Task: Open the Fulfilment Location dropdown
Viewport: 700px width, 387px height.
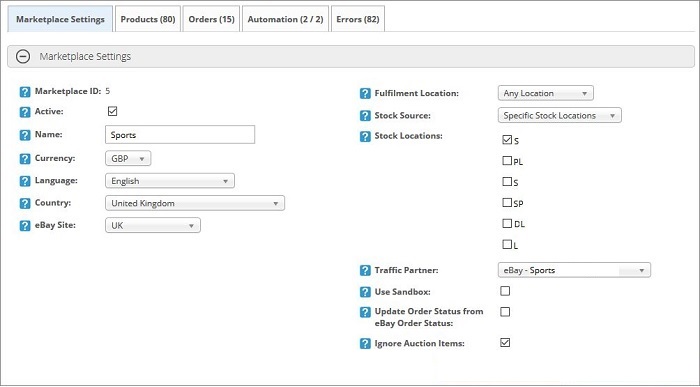Action: [546, 93]
